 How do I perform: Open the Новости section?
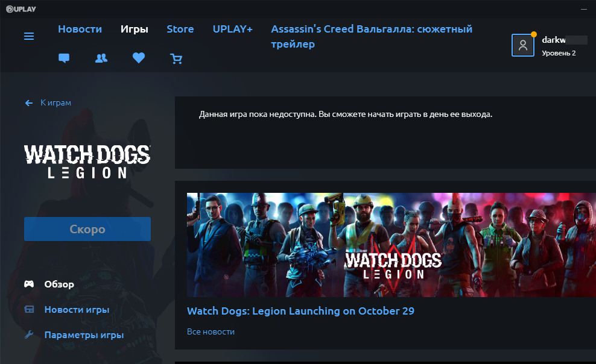(x=80, y=28)
